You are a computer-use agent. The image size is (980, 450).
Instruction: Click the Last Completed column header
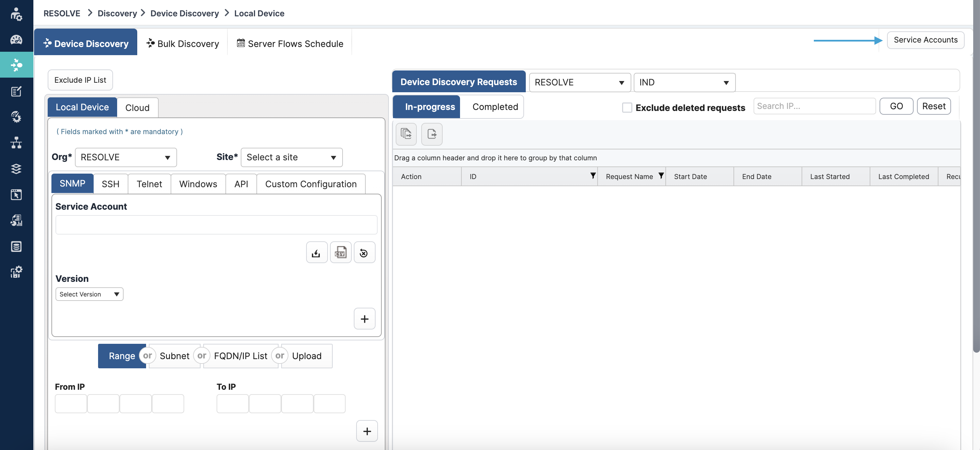(903, 177)
